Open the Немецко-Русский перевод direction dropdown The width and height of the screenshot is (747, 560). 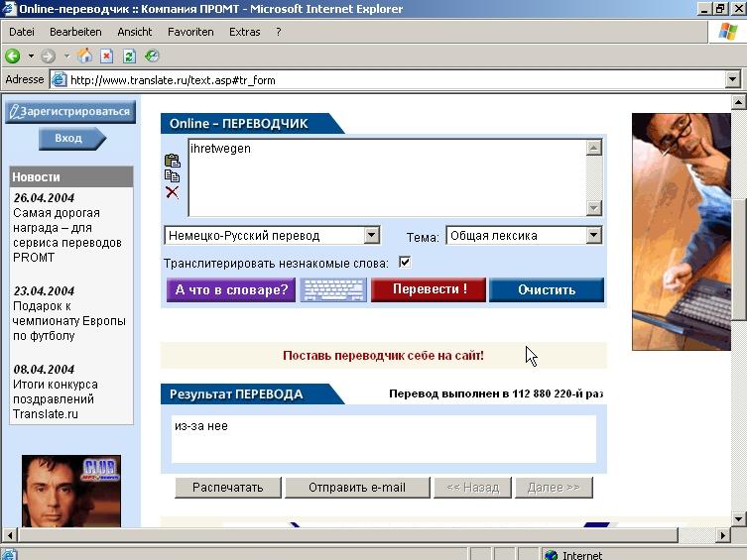pyautogui.click(x=272, y=236)
